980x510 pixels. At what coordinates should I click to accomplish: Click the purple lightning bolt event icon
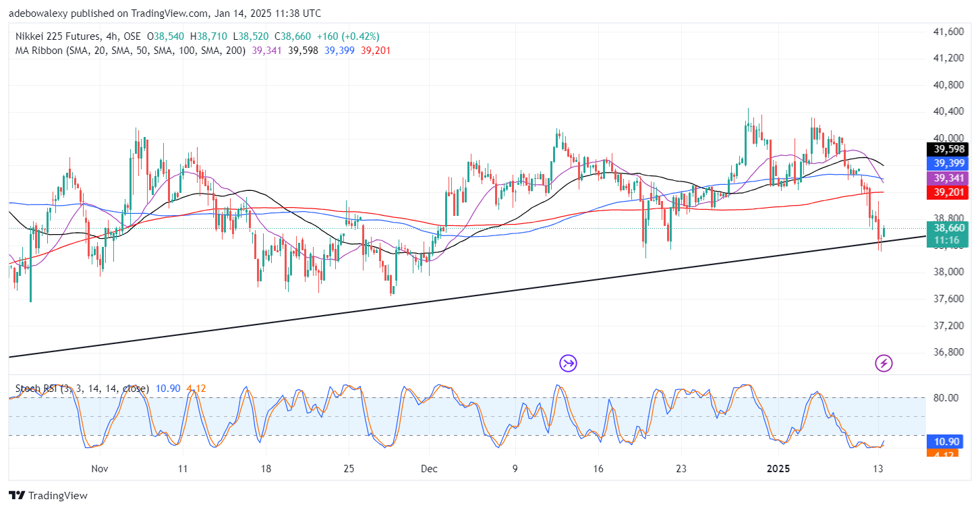884,364
